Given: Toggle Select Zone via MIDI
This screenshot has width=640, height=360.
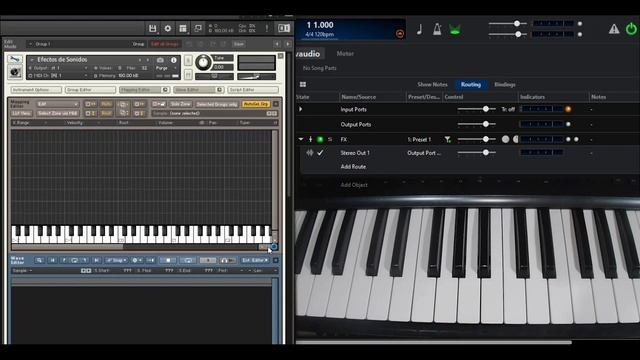Looking at the screenshot, I should click(57, 113).
